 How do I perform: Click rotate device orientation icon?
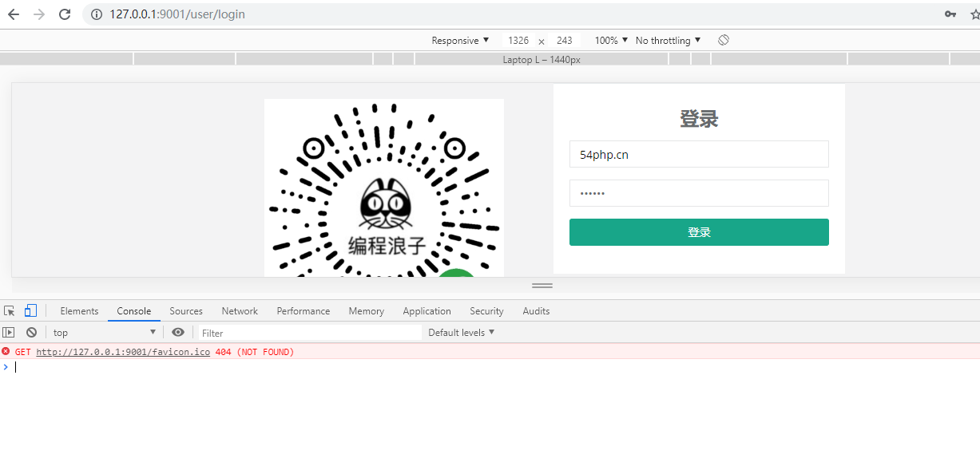(724, 40)
